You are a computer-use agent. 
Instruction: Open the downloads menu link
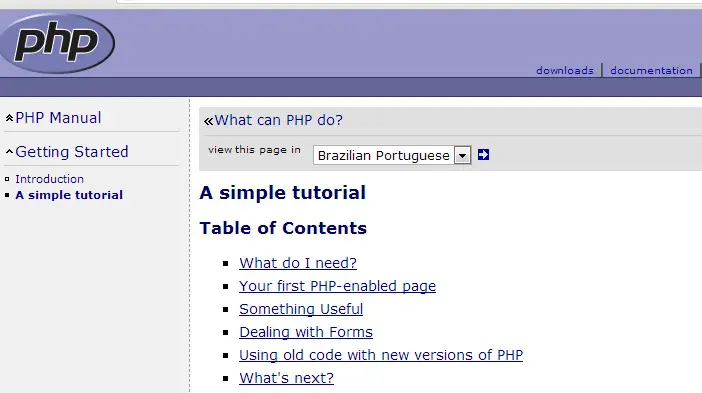tap(565, 70)
